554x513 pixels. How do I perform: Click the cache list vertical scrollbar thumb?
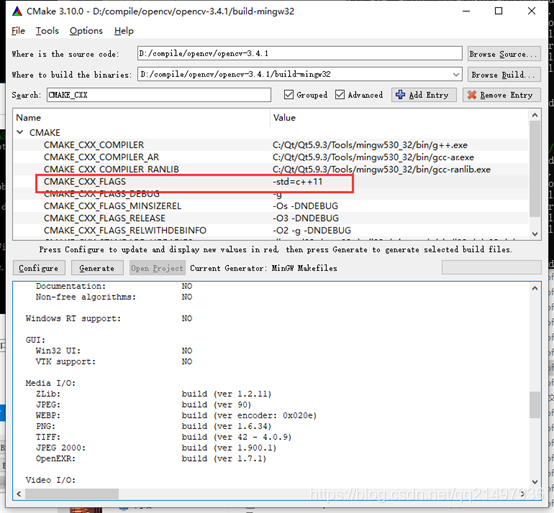click(535, 169)
